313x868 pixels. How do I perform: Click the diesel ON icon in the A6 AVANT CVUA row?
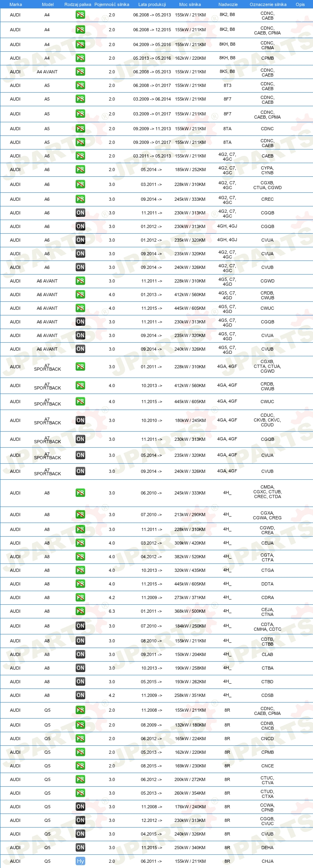(80, 335)
